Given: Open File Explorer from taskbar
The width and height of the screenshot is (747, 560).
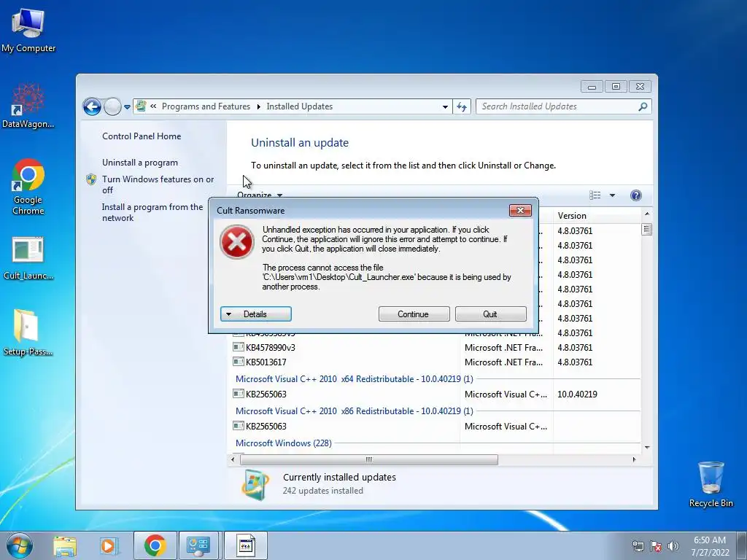Looking at the screenshot, I should coord(65,545).
